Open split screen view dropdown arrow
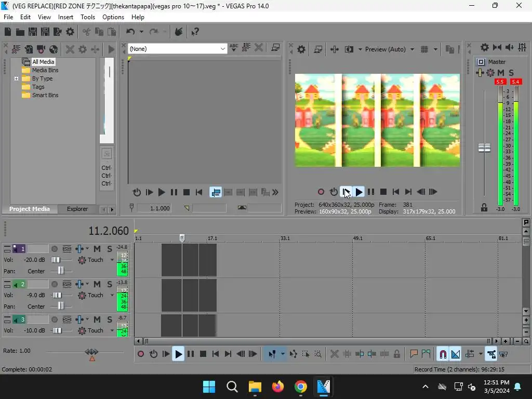The height and width of the screenshot is (399, 532). click(x=360, y=49)
